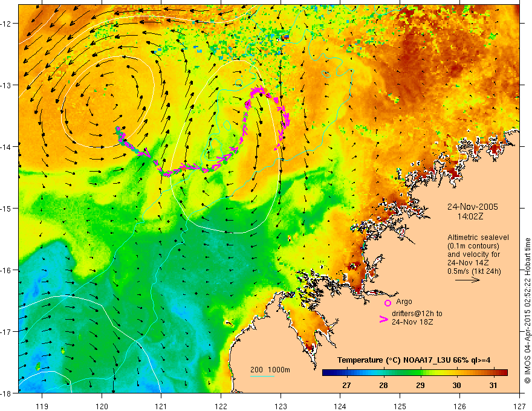Screen dimensions: 532x411
Task: Click the color bar label '27'
Action: (x=346, y=385)
